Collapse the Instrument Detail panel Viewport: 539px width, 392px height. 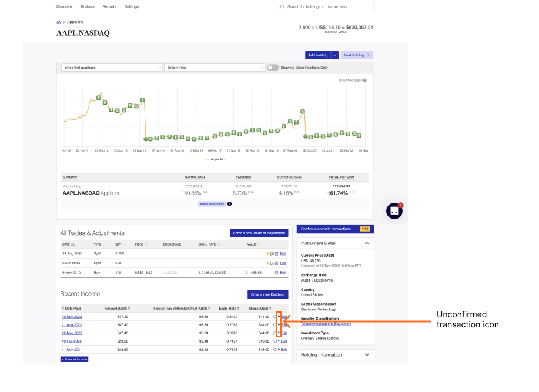click(x=367, y=243)
